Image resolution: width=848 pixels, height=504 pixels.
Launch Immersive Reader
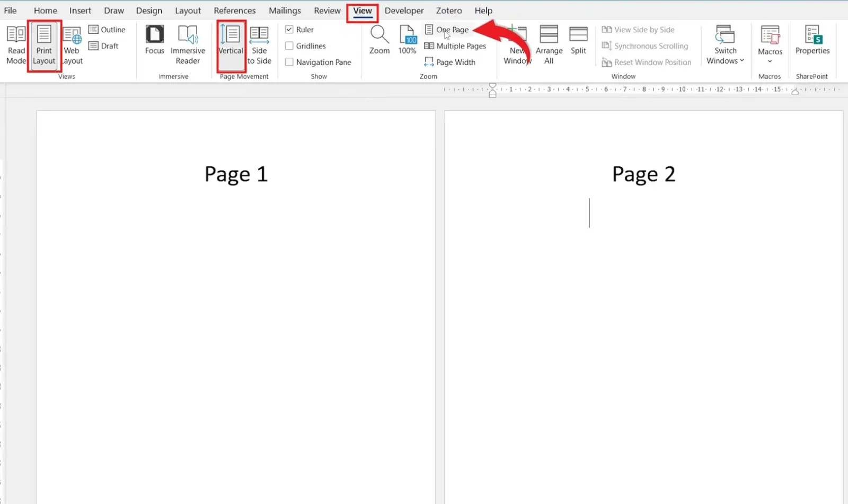click(188, 45)
